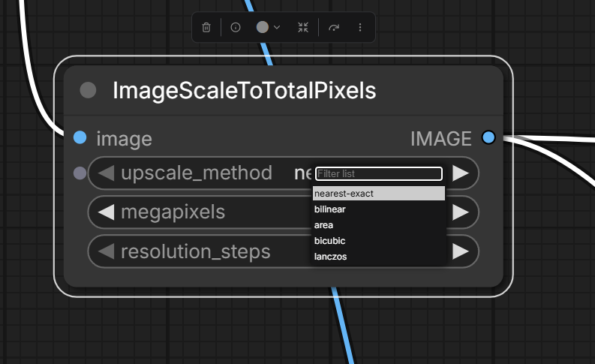Screen dimensions: 595x364
Task: Collapse the node with the shrink icon
Action: (303, 27)
